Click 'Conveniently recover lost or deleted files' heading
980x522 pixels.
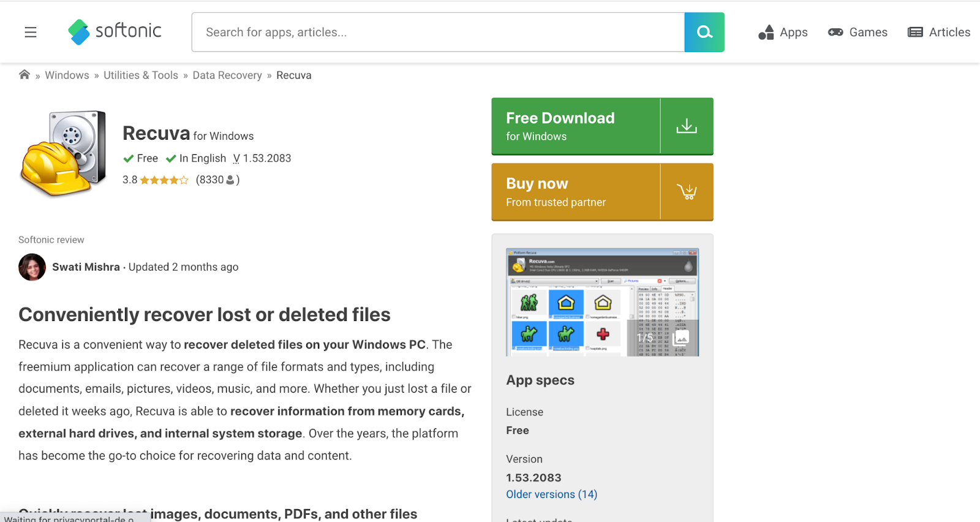[x=205, y=314]
